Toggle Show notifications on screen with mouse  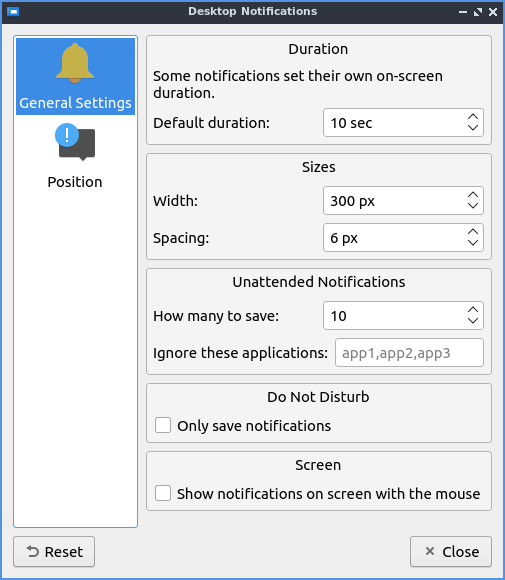[163, 493]
